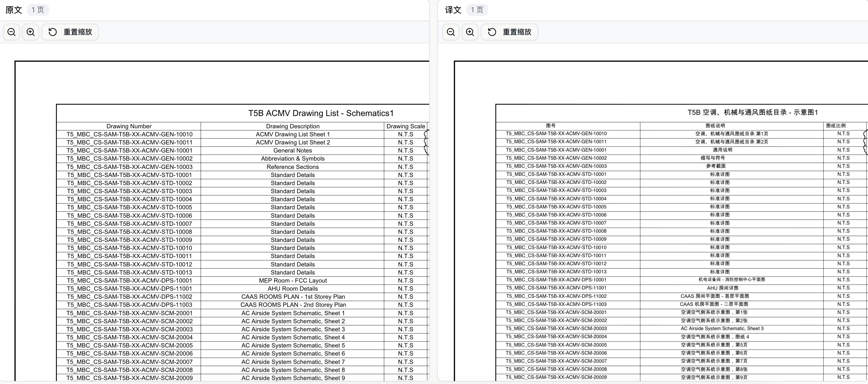Click the 'Drawing Description' column header
The height and width of the screenshot is (384, 868).
pyautogui.click(x=292, y=126)
